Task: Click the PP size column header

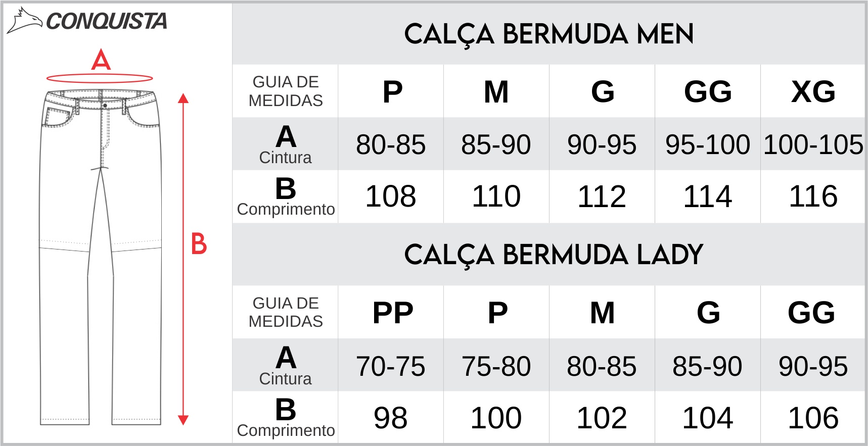Action: 392,313
